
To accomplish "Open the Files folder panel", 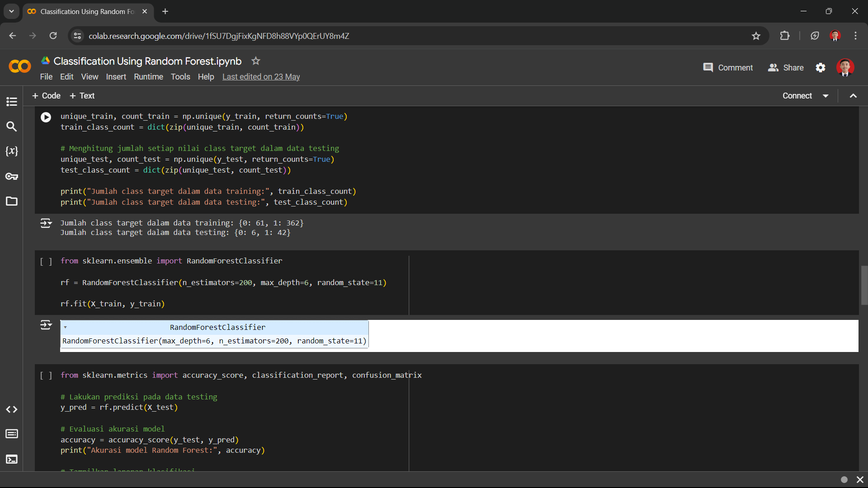I will coord(12,201).
